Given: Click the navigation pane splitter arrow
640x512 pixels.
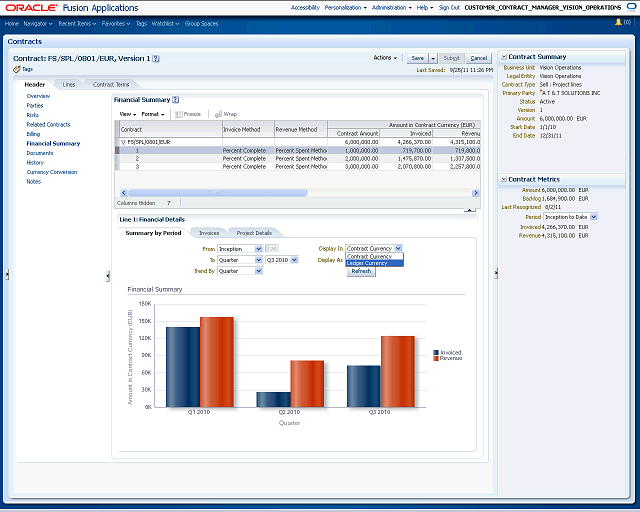Looking at the screenshot, I should pyautogui.click(x=108, y=276).
